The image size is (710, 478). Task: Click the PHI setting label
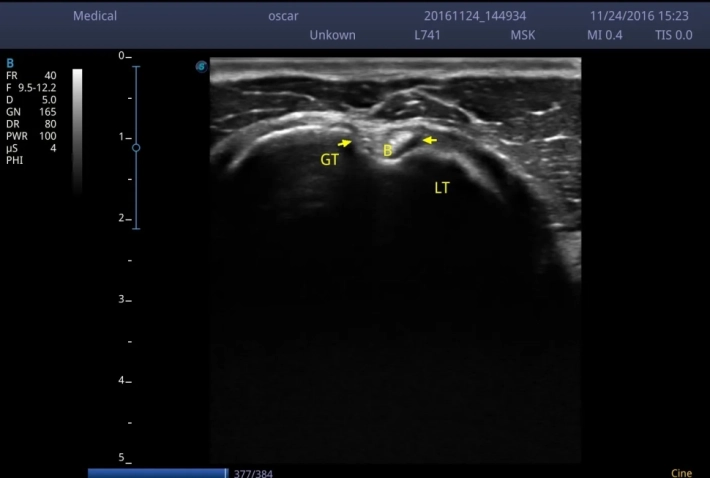point(14,160)
